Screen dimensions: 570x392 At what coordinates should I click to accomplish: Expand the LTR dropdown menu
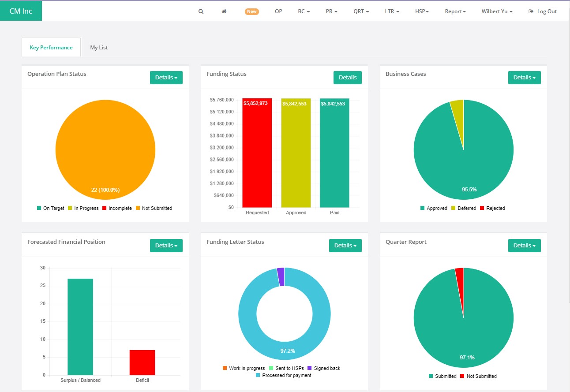(x=392, y=11)
